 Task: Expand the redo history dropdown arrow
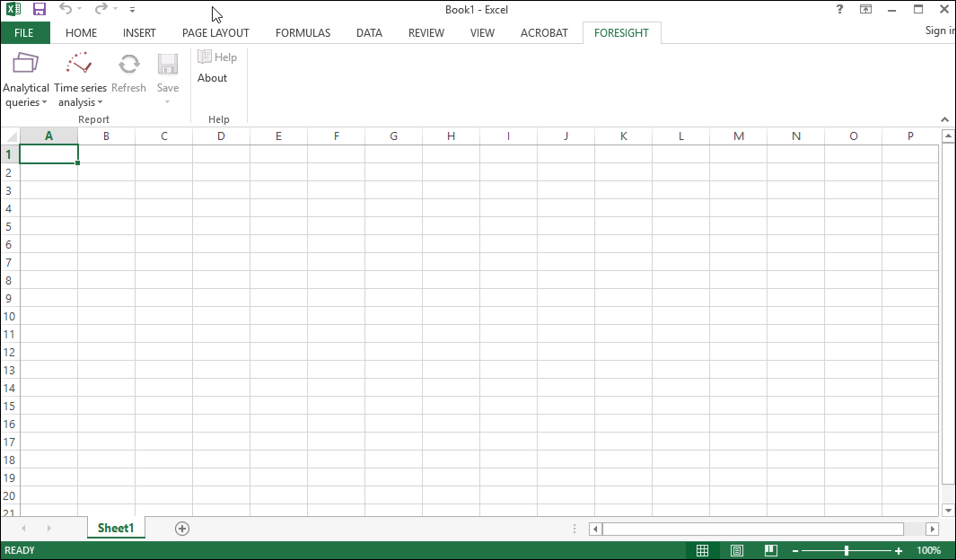tap(115, 9)
